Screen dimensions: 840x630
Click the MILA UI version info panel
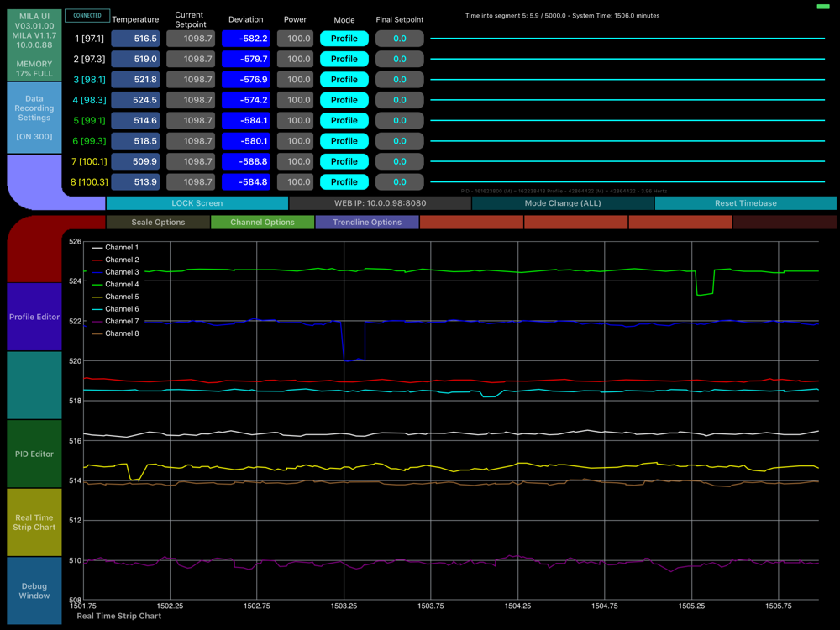(x=34, y=45)
